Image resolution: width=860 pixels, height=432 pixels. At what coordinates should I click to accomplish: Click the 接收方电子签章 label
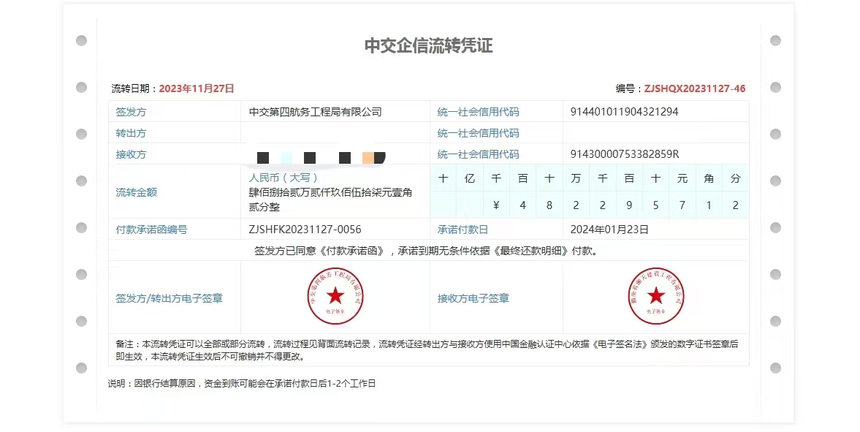coord(473,298)
